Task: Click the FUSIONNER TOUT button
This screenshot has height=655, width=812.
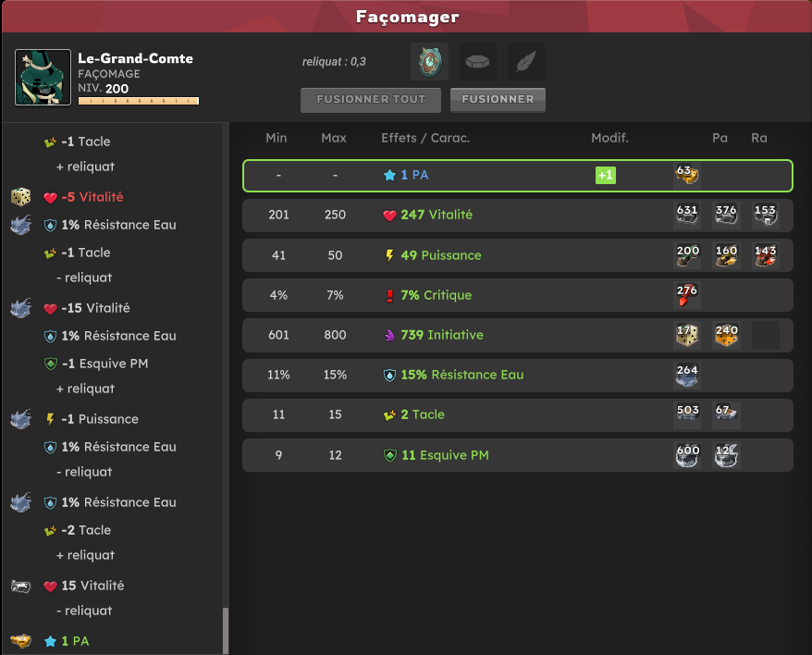Action: pos(371,100)
